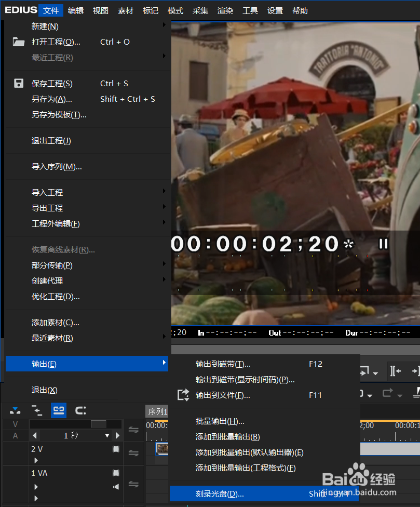Open the 渲染 menu

coord(225,11)
